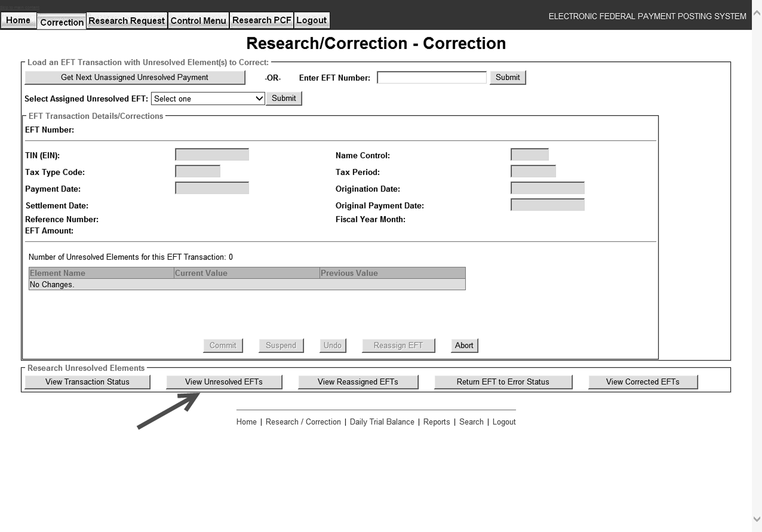Open the Research Request tab
This screenshot has width=762, height=532.
126,21
